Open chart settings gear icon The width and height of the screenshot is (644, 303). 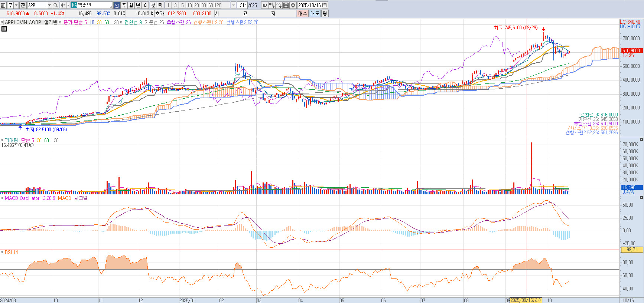pyautogui.click(x=293, y=5)
